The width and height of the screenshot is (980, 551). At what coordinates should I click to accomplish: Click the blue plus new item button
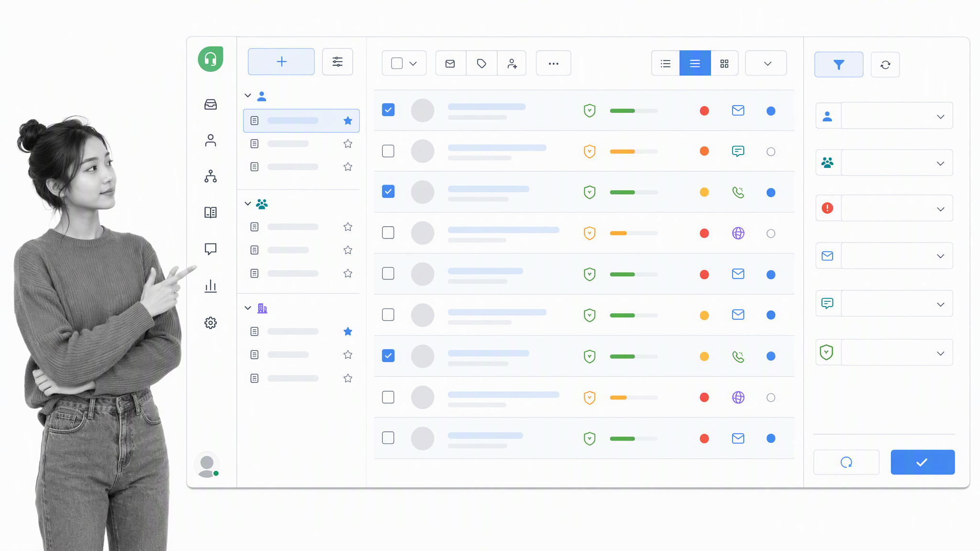click(x=281, y=62)
